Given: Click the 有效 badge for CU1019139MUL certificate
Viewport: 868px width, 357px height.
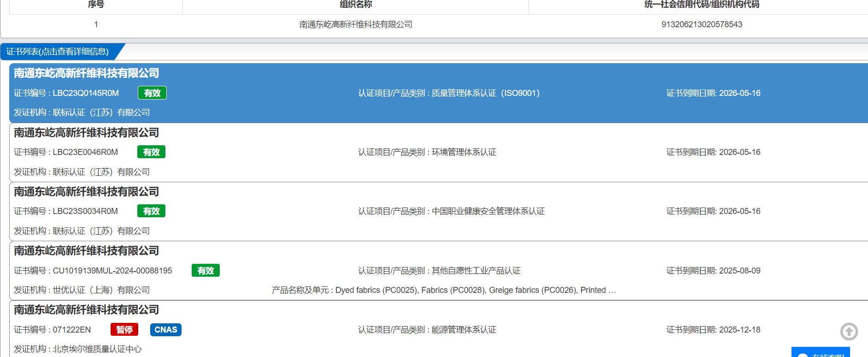Looking at the screenshot, I should click(205, 271).
